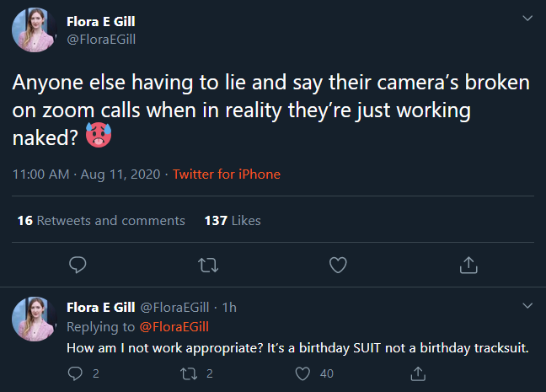Open the large profile picture on main tweet
Screen dimensions: 546x392
point(35,31)
